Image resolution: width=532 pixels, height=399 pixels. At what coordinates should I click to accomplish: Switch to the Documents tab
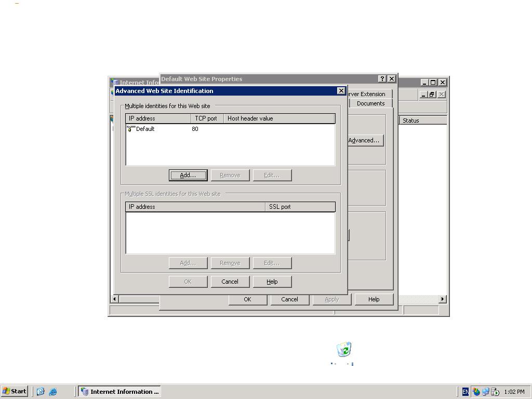[370, 103]
